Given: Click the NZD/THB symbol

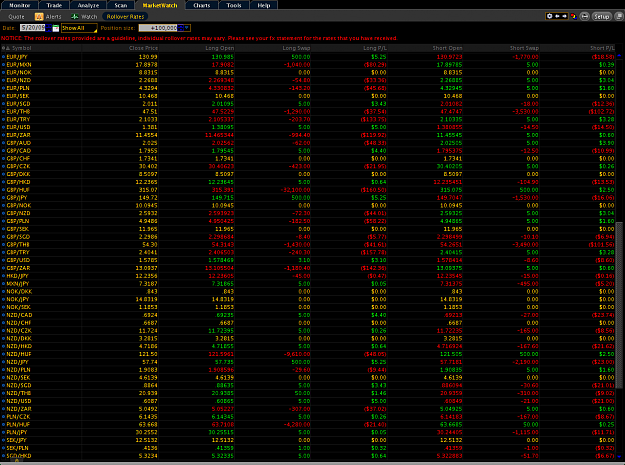Looking at the screenshot, I should [x=18, y=393].
